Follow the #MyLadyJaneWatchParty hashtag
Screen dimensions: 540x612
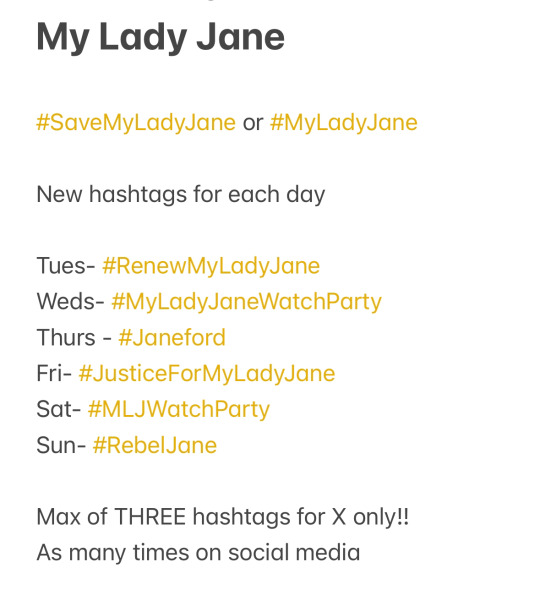pos(246,302)
